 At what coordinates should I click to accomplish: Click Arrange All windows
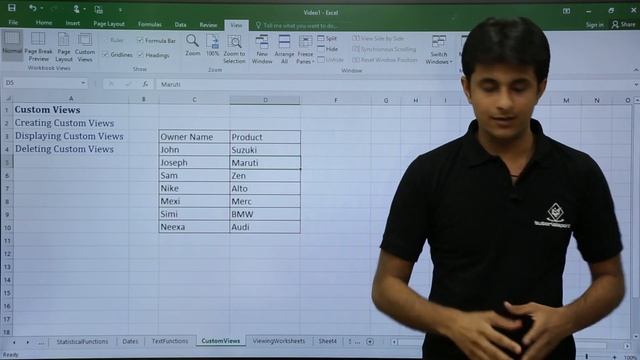(284, 49)
